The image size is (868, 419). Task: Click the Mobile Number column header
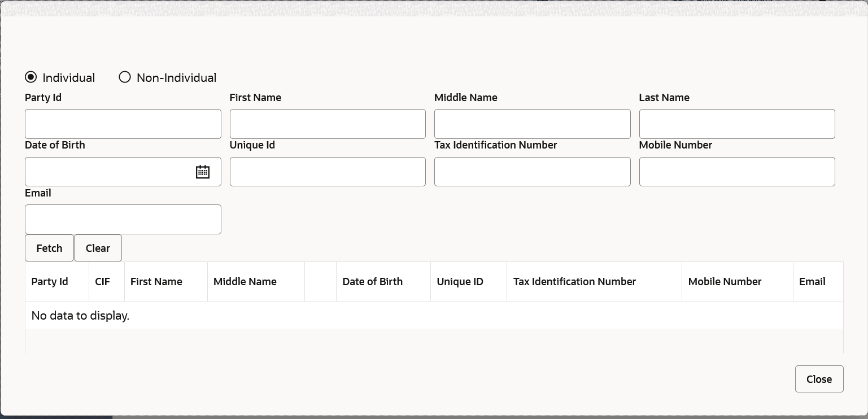725,282
